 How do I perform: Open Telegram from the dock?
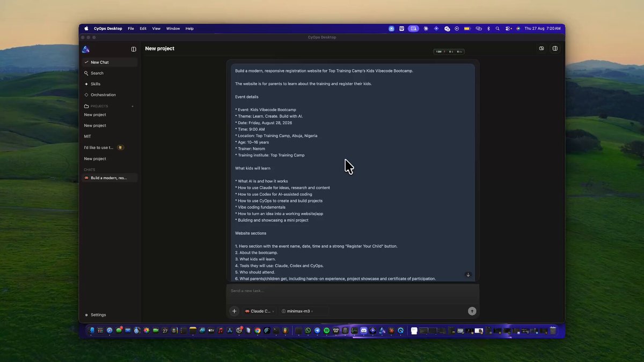(x=317, y=330)
